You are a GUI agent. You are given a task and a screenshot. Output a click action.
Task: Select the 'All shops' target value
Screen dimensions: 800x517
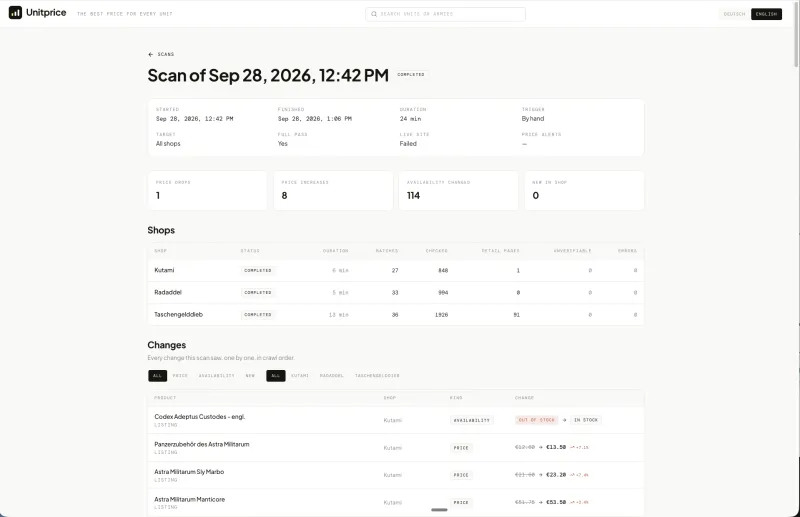coord(168,144)
